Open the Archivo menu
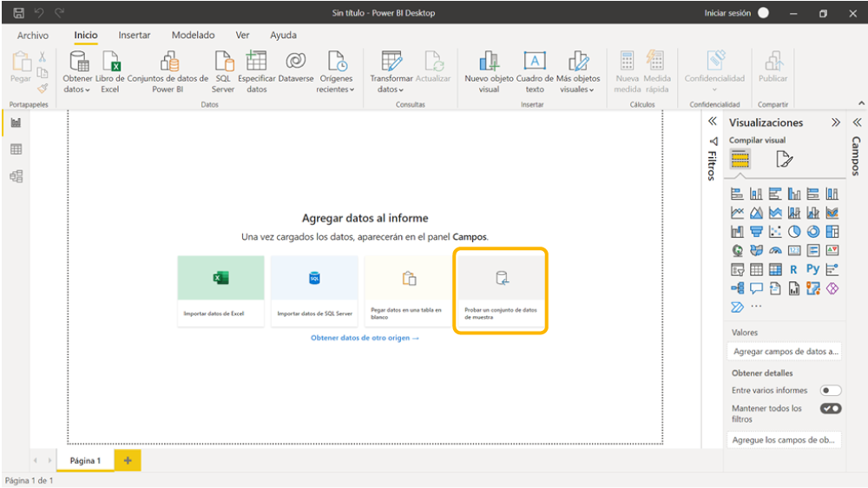 tap(33, 35)
